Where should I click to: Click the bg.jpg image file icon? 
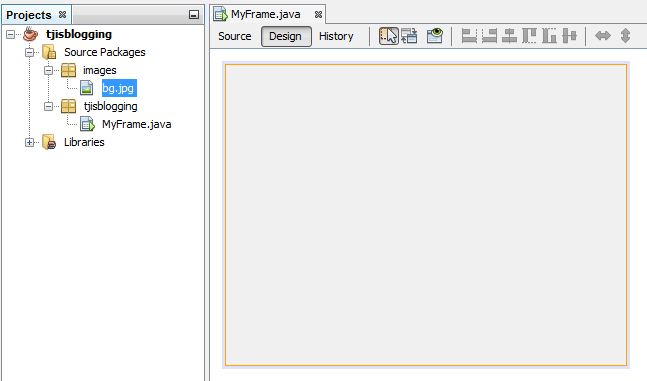[x=87, y=88]
